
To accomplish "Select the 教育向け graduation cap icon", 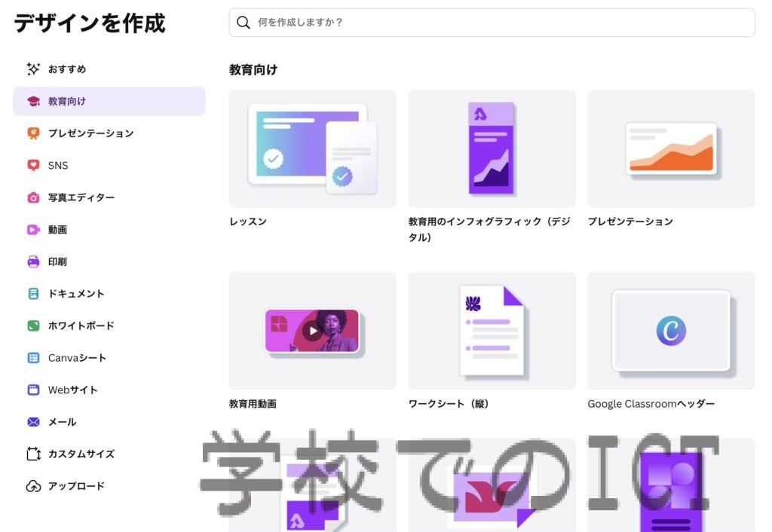I will tap(33, 101).
